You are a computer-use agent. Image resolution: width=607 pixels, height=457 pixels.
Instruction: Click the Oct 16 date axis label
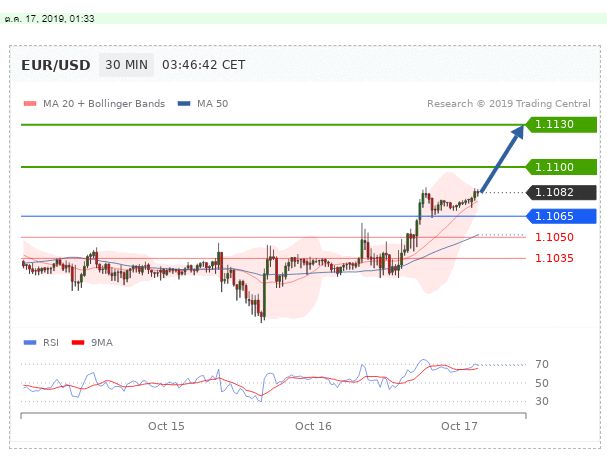pos(313,426)
